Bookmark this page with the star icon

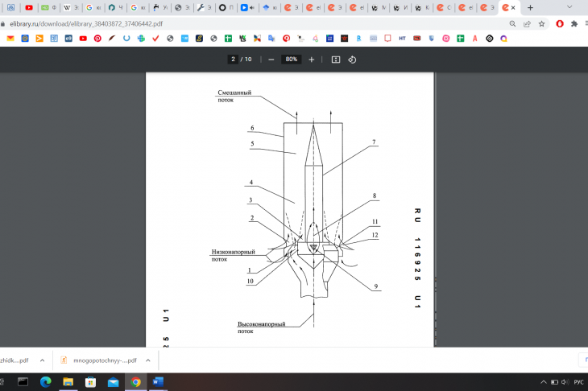[541, 23]
